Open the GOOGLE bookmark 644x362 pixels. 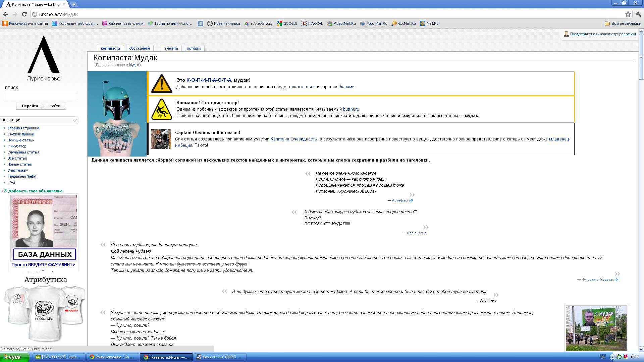[x=287, y=23]
